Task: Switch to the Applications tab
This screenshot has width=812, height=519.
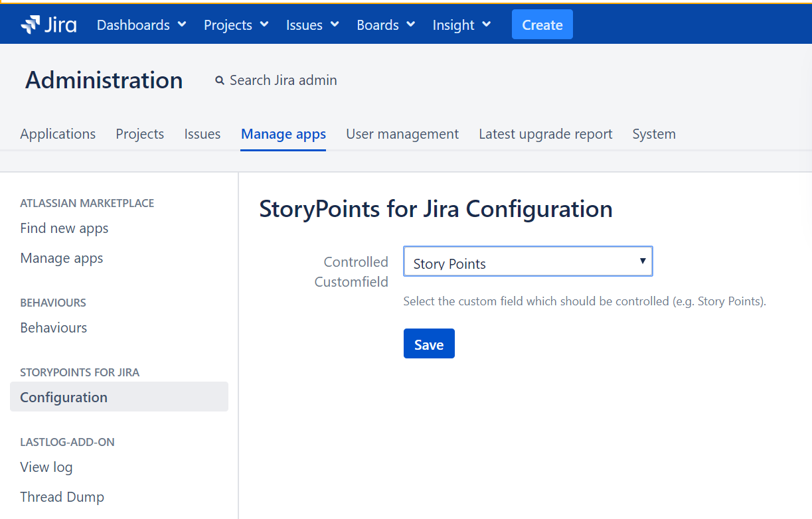Action: pyautogui.click(x=58, y=134)
